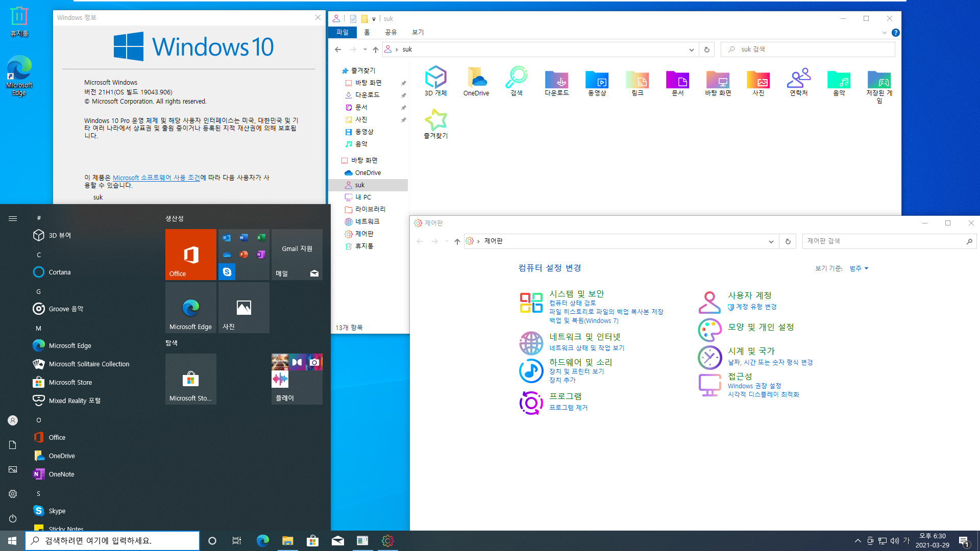Open the notification center icon

964,541
